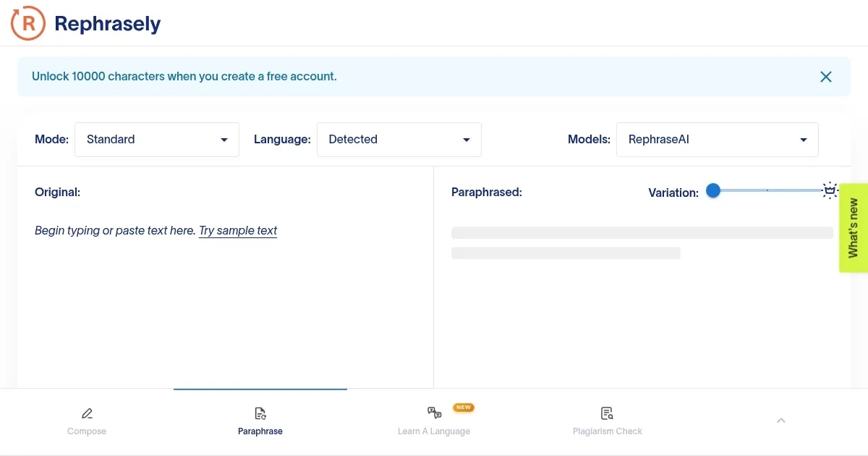Dismiss the free account banner with X
The image size is (868, 456).
click(x=825, y=77)
